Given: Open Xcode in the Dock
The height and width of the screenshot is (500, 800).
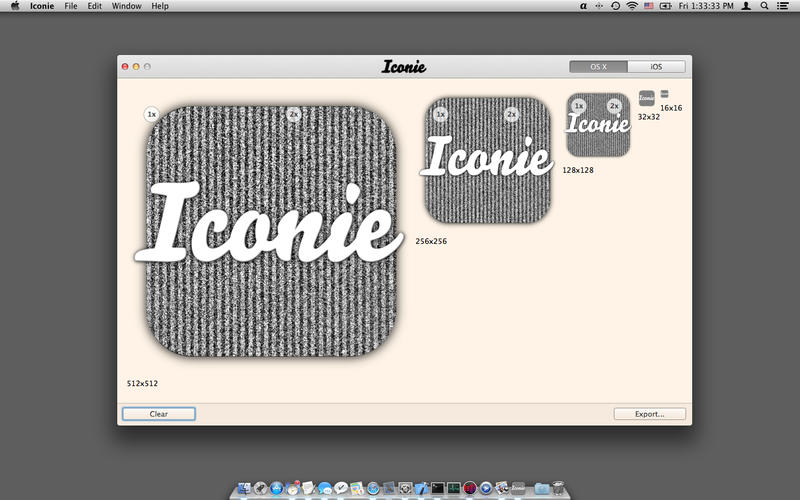Looking at the screenshot, I should (x=421, y=488).
